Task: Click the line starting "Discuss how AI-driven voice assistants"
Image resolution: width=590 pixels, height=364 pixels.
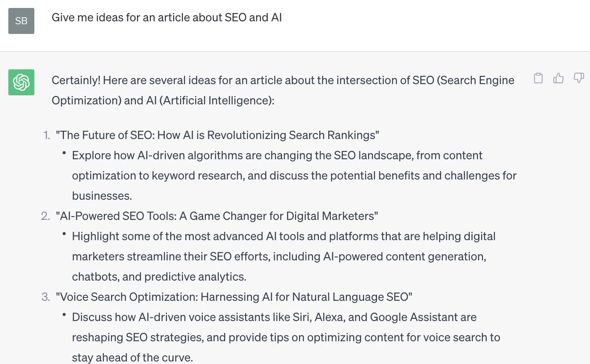Action: (274, 317)
